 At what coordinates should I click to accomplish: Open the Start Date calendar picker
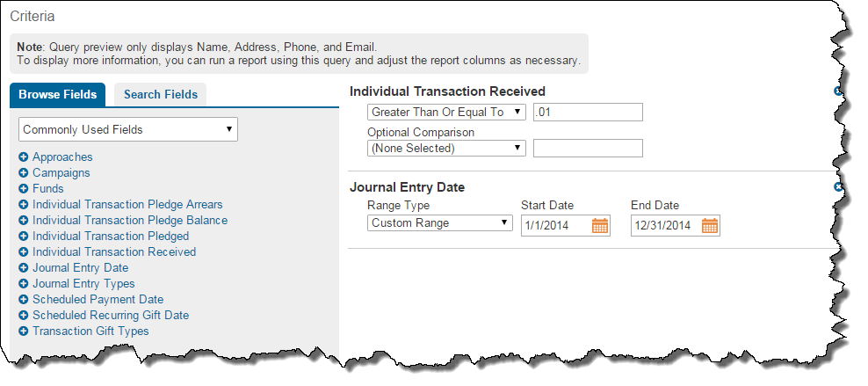point(600,226)
